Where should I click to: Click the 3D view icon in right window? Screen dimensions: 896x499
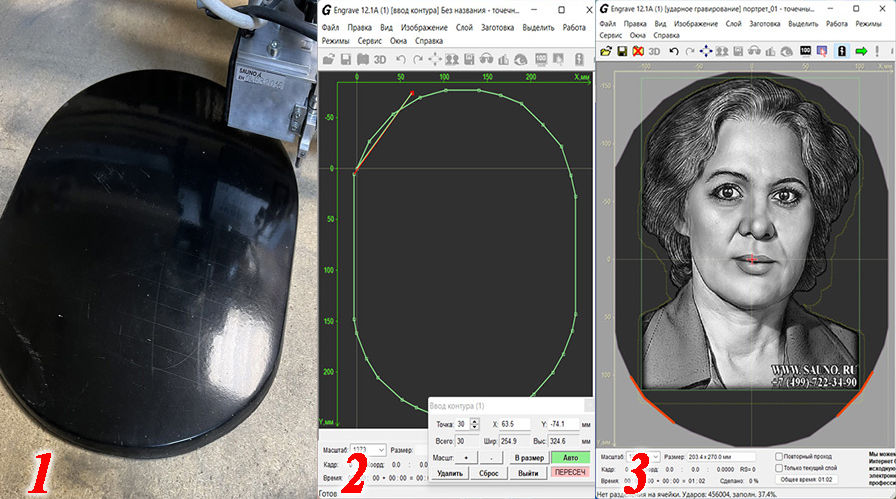point(654,50)
